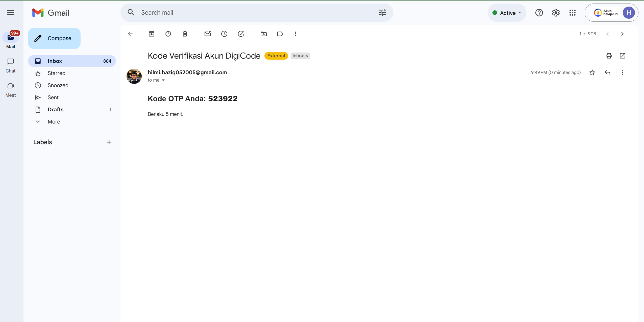
Task: Expand the More sidebar section
Action: pyautogui.click(x=54, y=122)
